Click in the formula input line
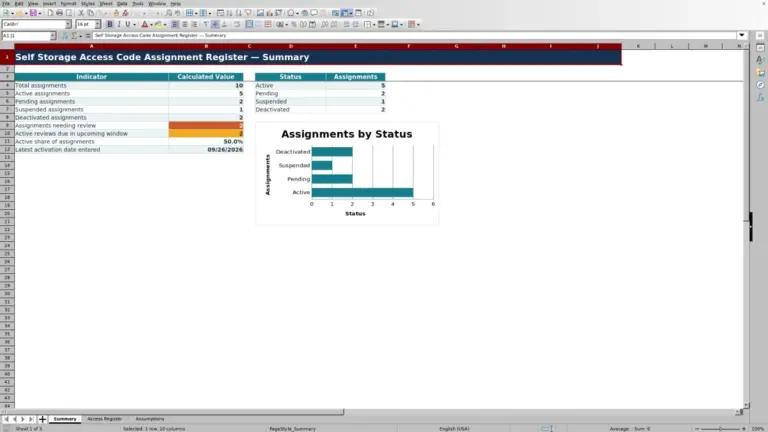The image size is (768, 432). tap(414, 35)
